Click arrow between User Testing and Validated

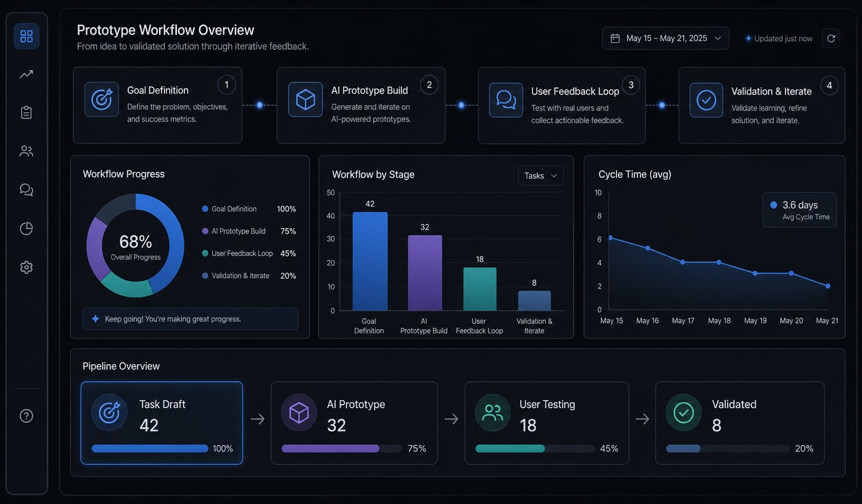click(x=642, y=419)
